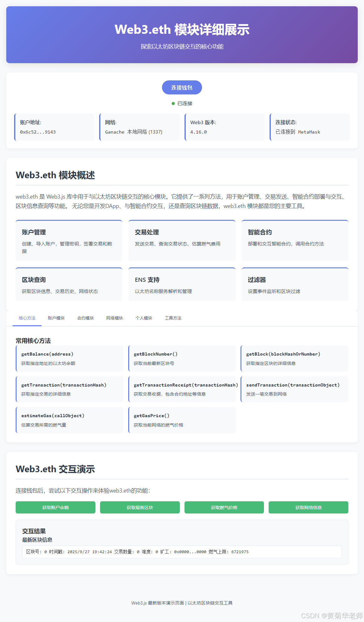Click the description 获取当前最新区块号
Screen dimensions: 364x622
coord(154,363)
